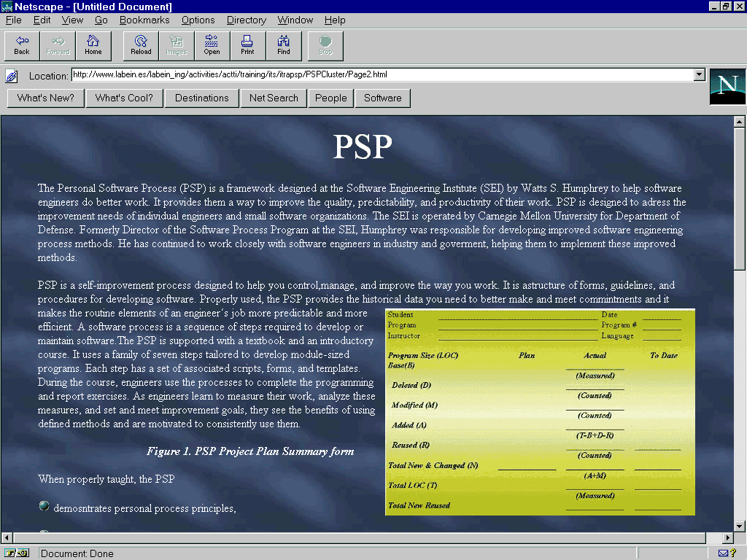Click the Net Search button
Viewport: 747px width, 560px height.
(x=274, y=98)
